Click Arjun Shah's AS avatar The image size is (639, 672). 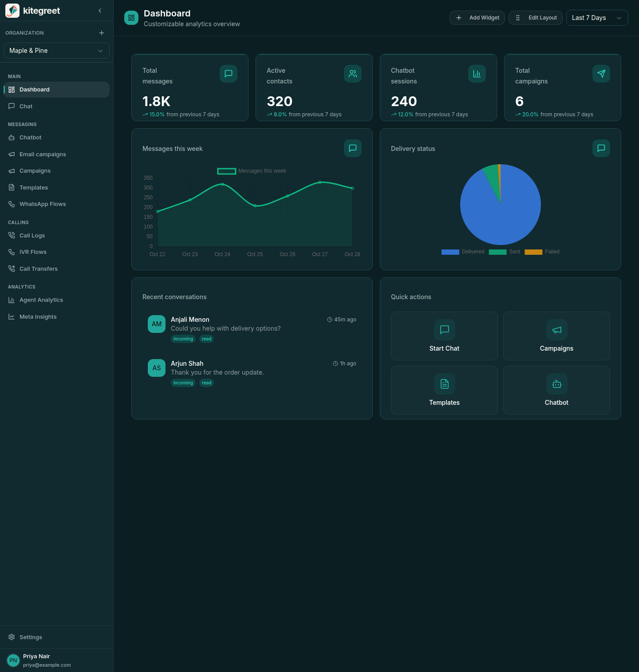157,368
